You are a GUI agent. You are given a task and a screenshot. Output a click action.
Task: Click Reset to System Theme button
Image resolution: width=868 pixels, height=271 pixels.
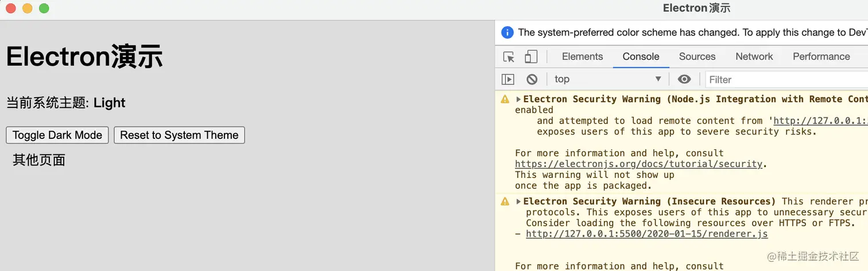179,135
